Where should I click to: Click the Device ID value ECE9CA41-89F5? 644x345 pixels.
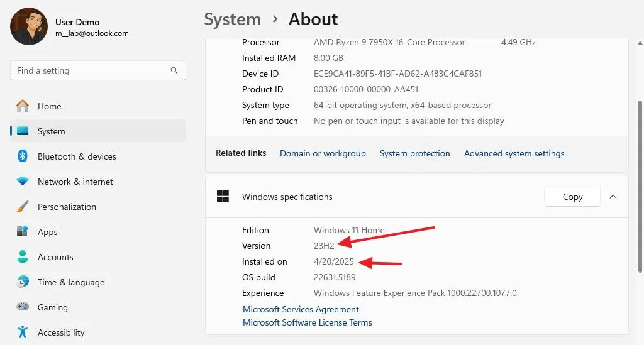click(397, 74)
